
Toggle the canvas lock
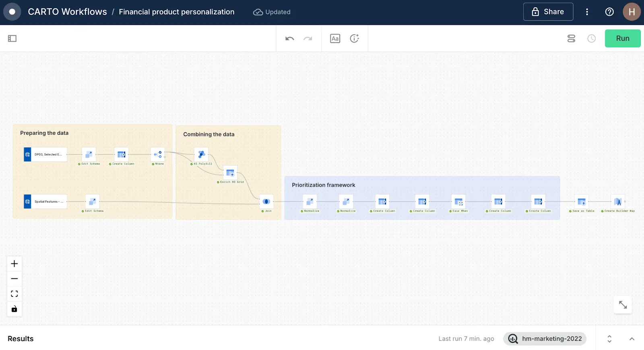(x=14, y=309)
